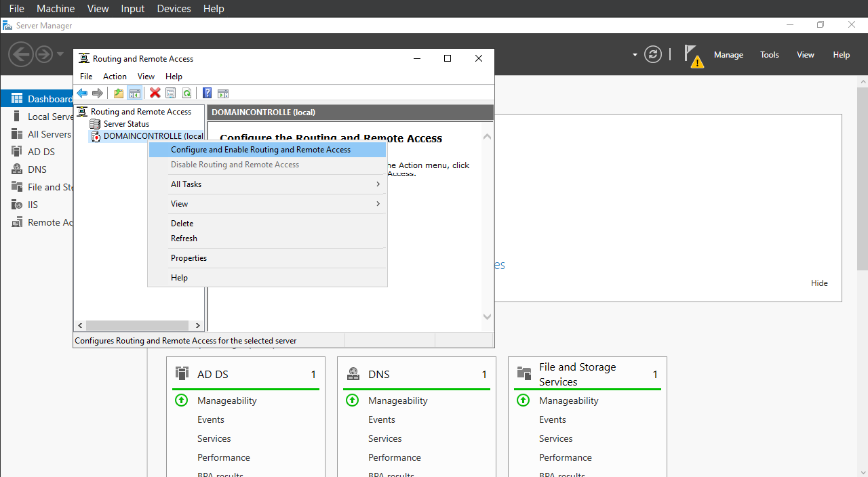
Task: Click the Routing and Remote Access root node icon
Action: [83, 112]
